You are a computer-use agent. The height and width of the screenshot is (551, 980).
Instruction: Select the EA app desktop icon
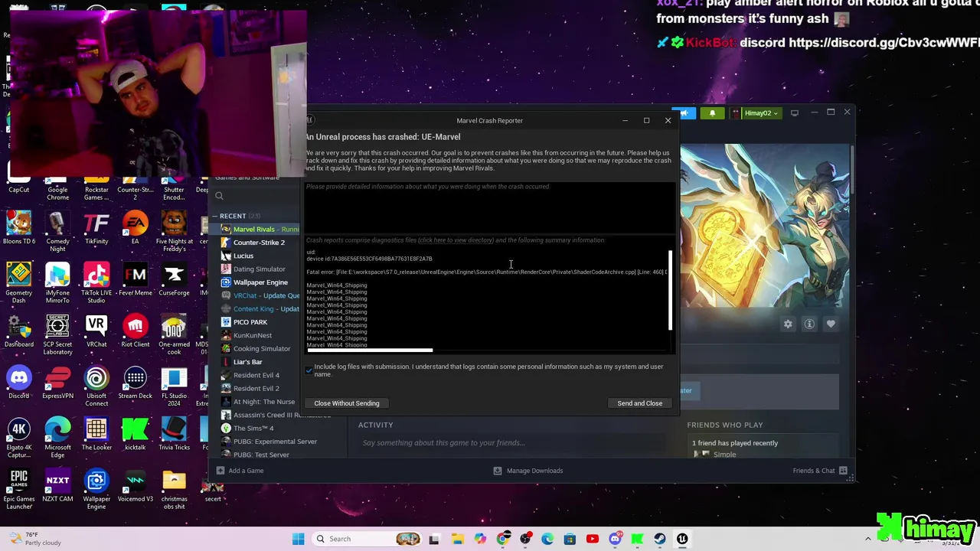[135, 228]
